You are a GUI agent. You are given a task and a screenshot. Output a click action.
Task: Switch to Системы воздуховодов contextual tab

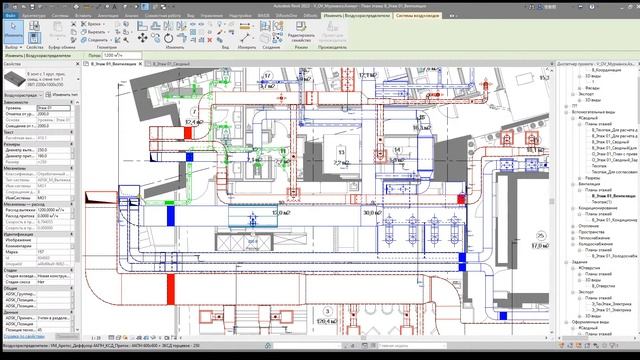pos(417,16)
